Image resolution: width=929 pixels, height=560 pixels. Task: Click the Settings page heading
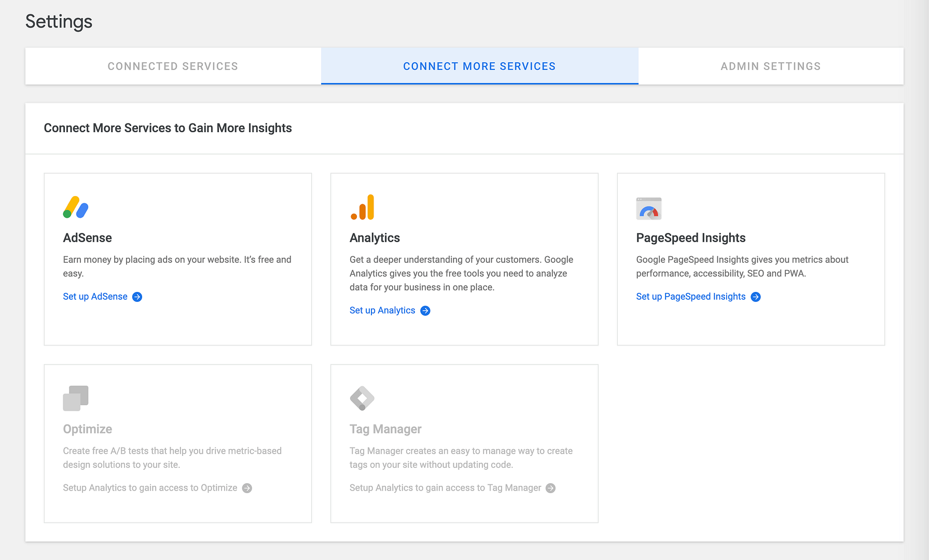tap(59, 22)
